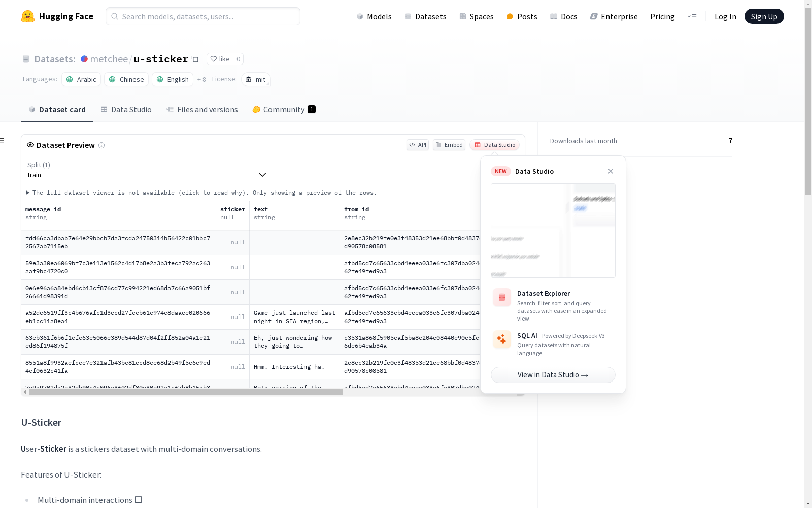Open the u-sticker dataset name link
This screenshot has width=812, height=508.
click(161, 59)
